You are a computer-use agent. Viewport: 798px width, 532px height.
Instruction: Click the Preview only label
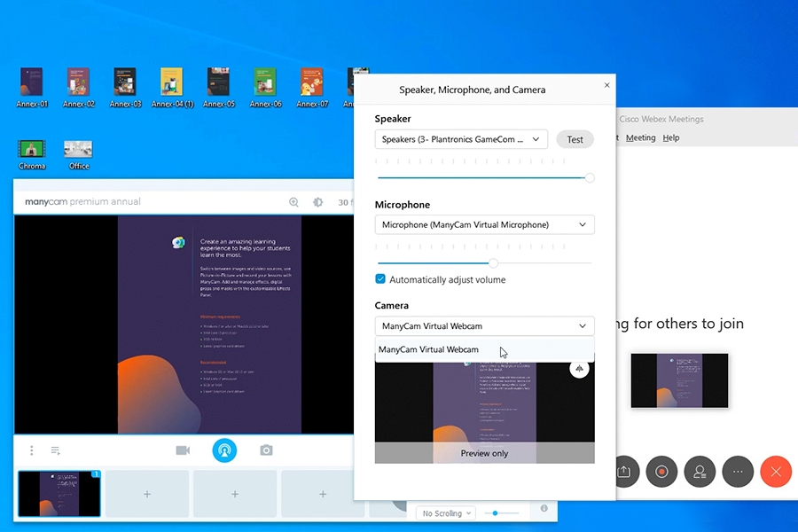pos(484,453)
